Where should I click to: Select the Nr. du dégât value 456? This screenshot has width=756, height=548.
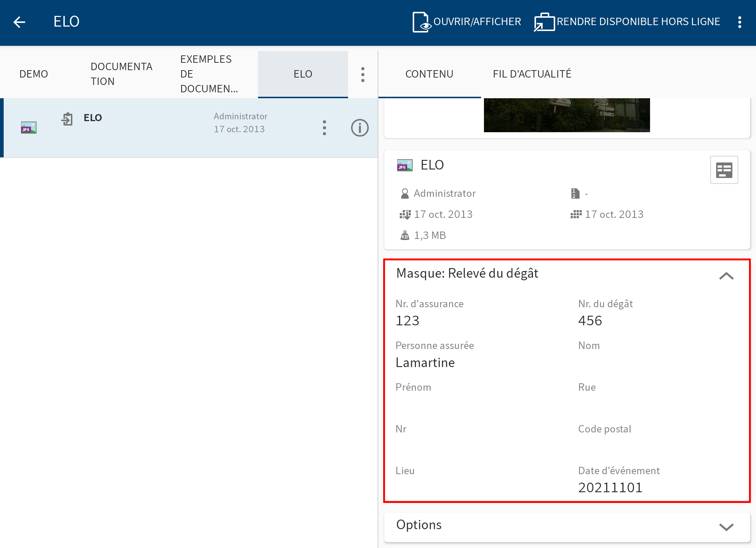coord(590,321)
